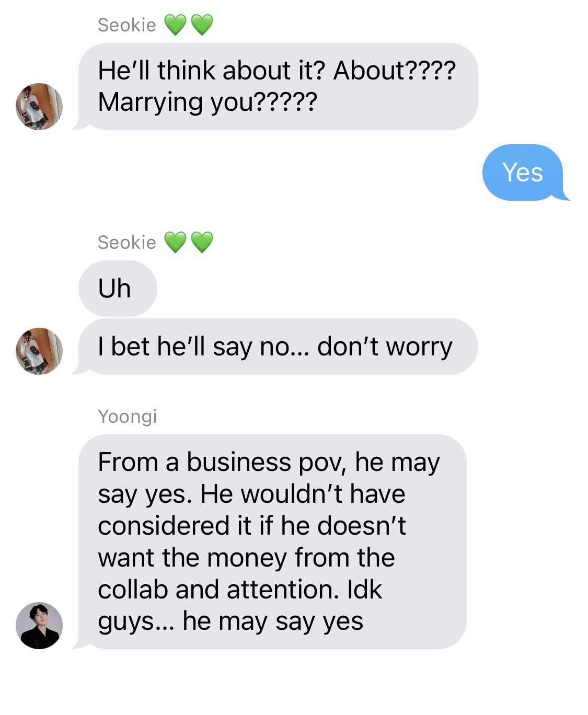Click the "Yoongi" sender name label
The width and height of the screenshot is (588, 715).
click(128, 417)
